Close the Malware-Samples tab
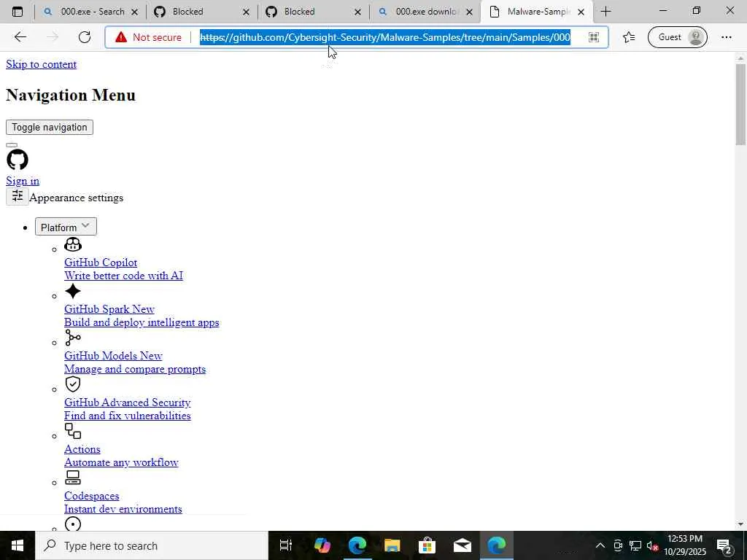747x560 pixels. coord(581,12)
